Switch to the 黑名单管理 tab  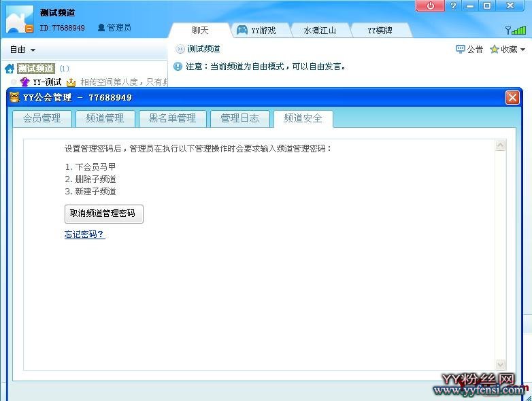pos(172,118)
